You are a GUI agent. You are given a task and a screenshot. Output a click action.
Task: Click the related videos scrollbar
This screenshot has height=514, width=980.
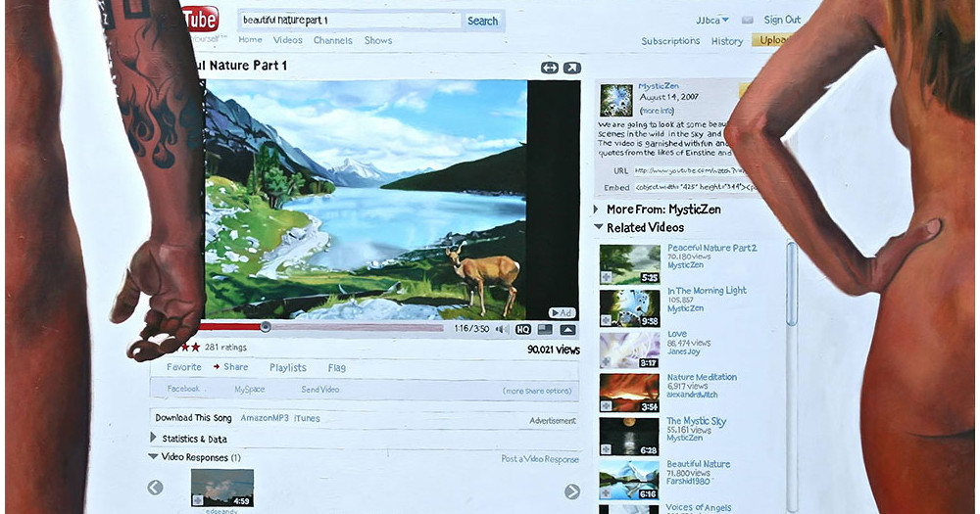[x=792, y=285]
